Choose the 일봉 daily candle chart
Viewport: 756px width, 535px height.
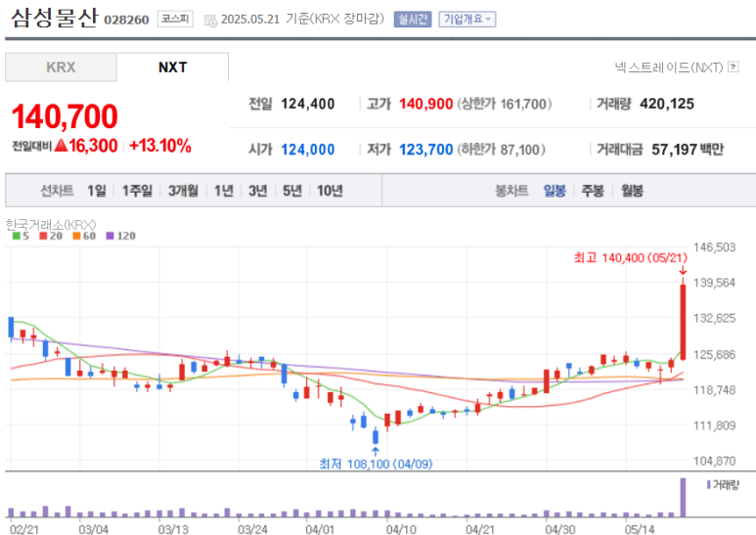tap(555, 191)
